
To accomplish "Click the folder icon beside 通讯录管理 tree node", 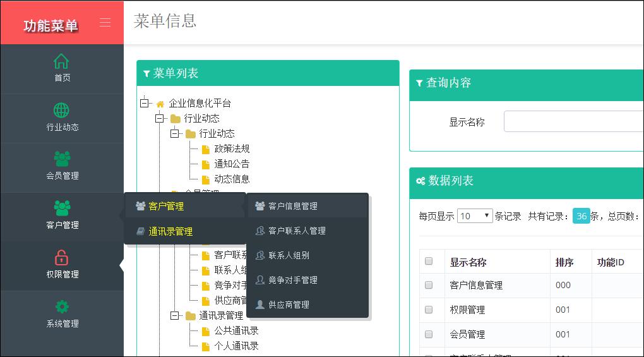I will point(191,316).
